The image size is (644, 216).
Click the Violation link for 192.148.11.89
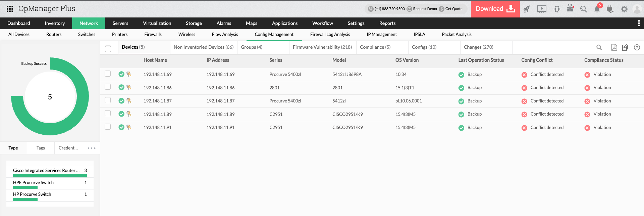(x=602, y=114)
